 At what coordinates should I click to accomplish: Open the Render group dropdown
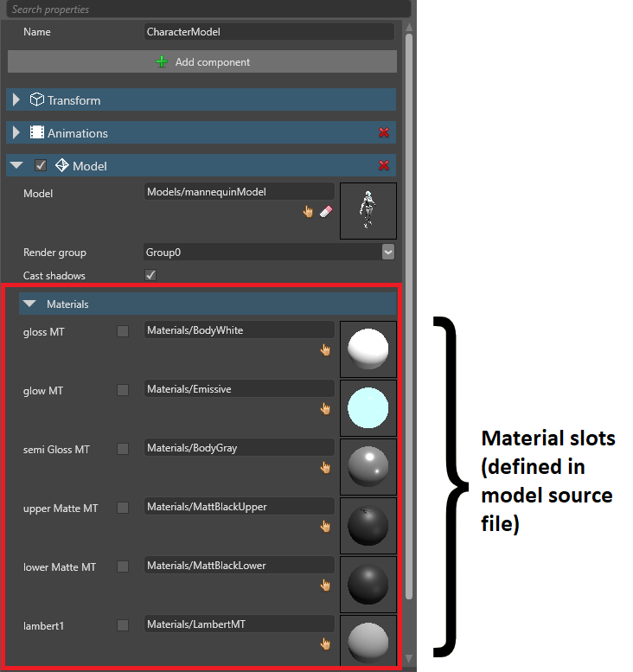tap(388, 252)
